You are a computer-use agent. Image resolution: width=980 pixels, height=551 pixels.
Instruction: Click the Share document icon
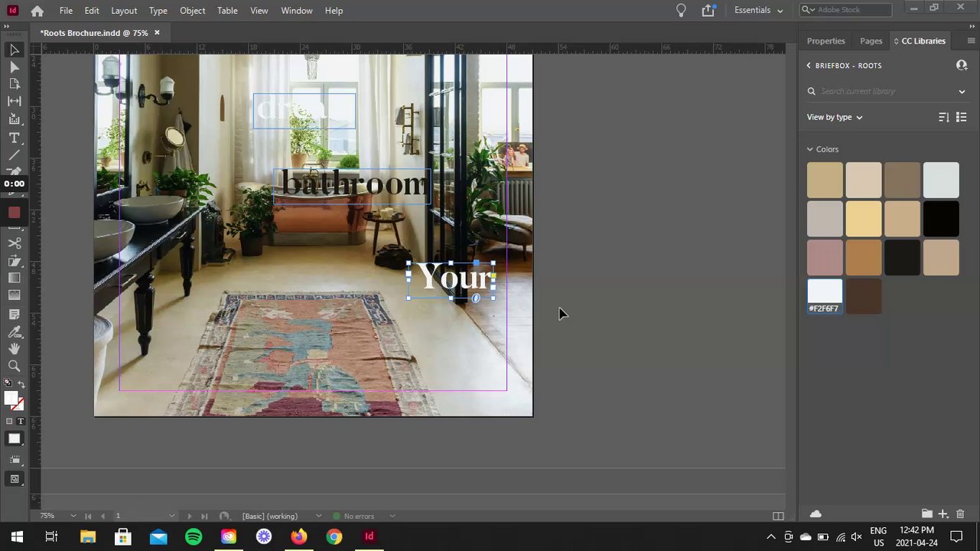click(x=708, y=11)
